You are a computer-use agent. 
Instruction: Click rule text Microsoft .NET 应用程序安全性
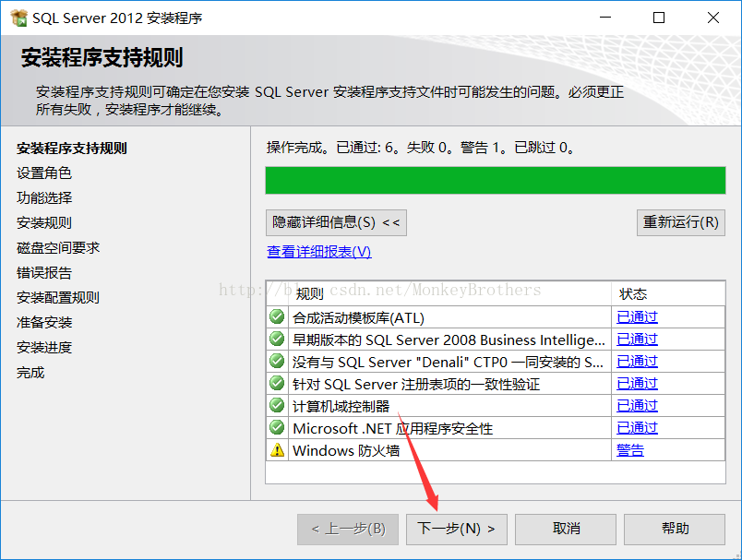point(393,429)
